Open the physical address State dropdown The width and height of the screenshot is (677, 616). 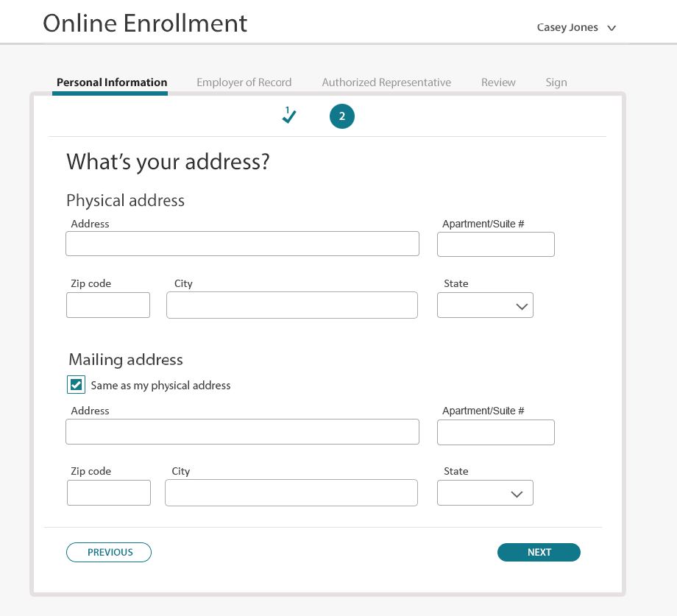485,305
